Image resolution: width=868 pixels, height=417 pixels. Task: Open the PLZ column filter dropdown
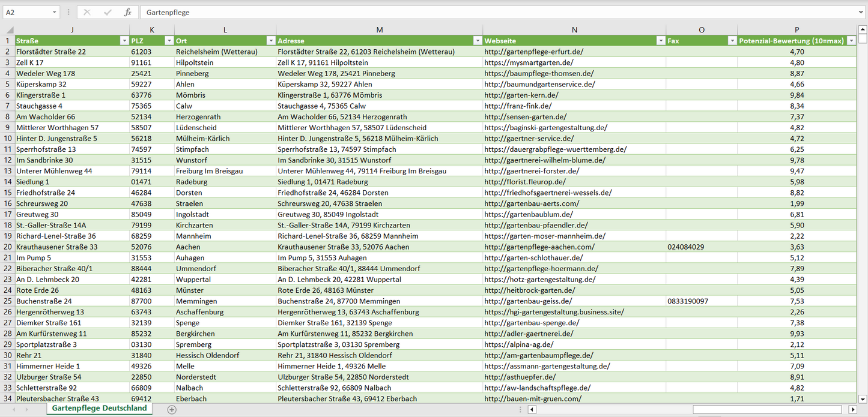[x=169, y=41]
